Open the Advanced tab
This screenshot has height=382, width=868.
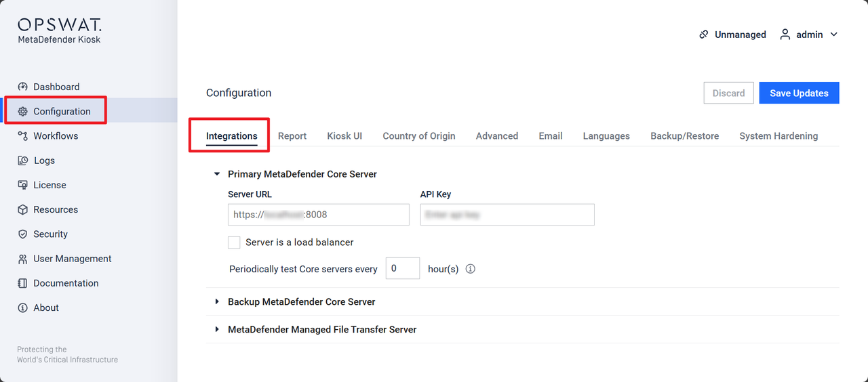[497, 136]
